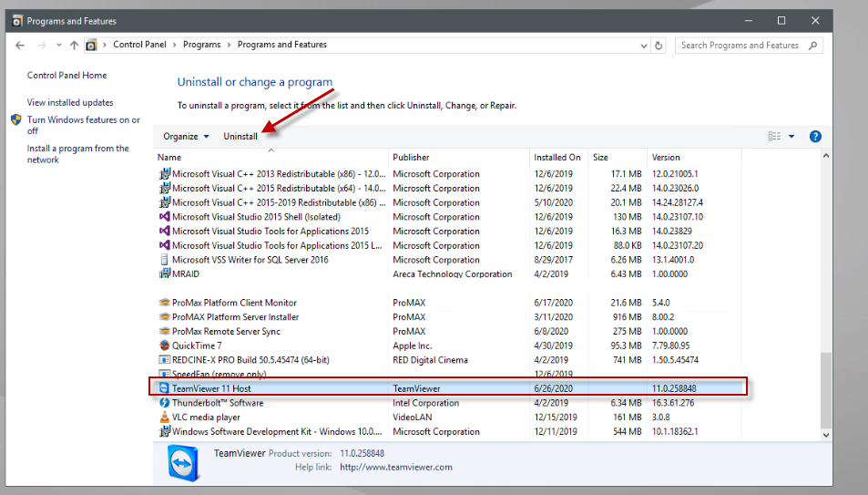This screenshot has height=495, width=868.
Task: Go up one level with the Up arrow
Action: click(x=74, y=46)
